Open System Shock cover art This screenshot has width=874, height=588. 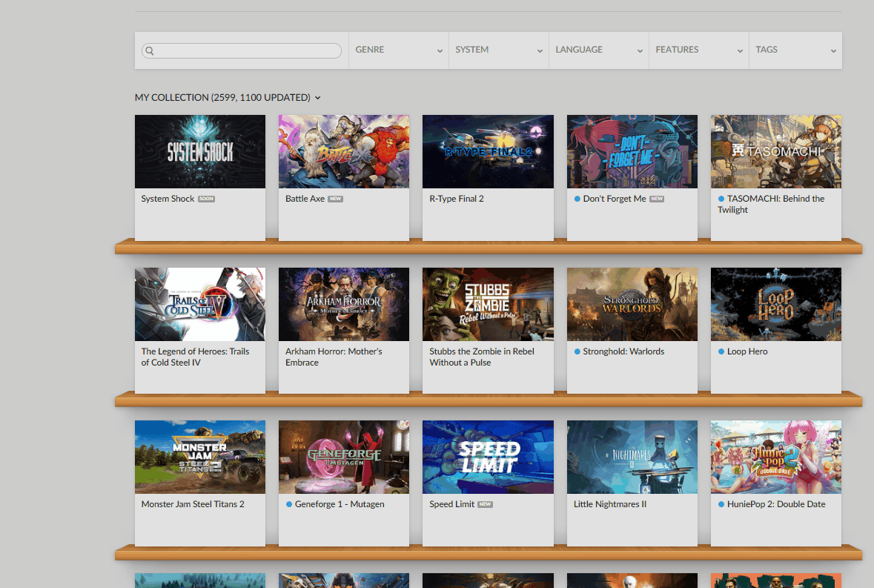click(x=200, y=151)
